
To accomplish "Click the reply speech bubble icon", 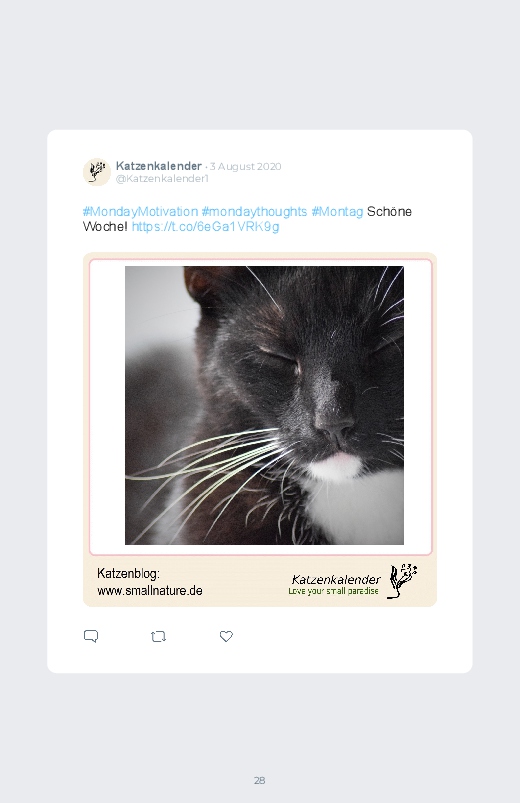I will tap(91, 636).
